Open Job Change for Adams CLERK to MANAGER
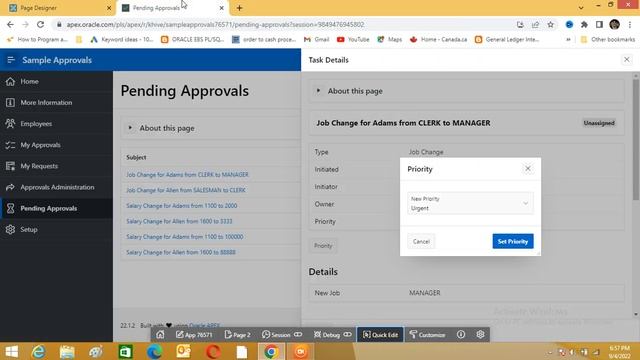640x360 pixels. pos(187,175)
